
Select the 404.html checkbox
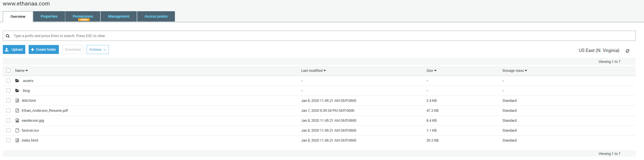pos(9,101)
